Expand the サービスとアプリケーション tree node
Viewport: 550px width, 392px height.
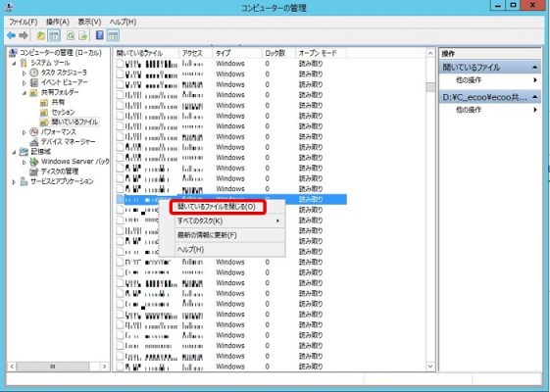tap(15, 181)
